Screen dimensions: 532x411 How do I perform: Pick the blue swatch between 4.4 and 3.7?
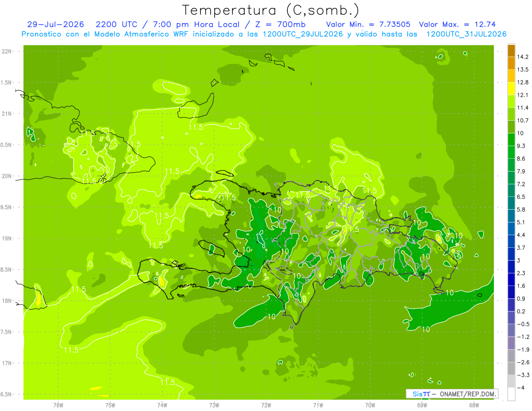pos(511,241)
